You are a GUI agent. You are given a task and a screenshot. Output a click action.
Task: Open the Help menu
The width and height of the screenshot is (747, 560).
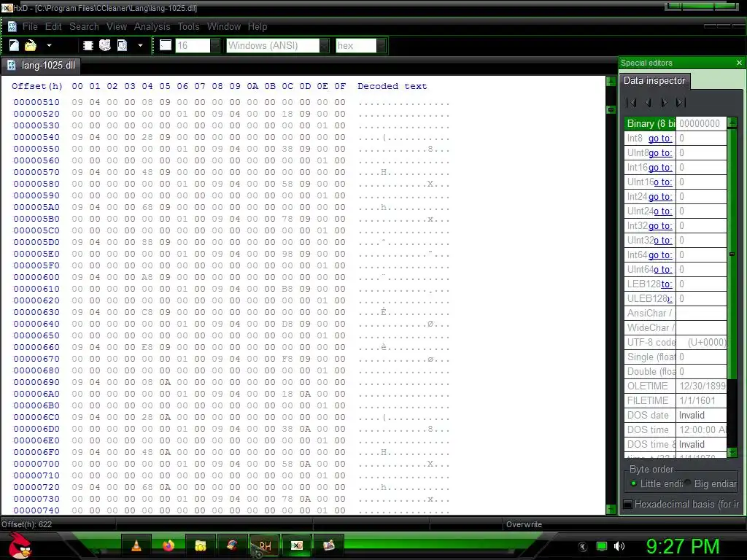point(258,27)
